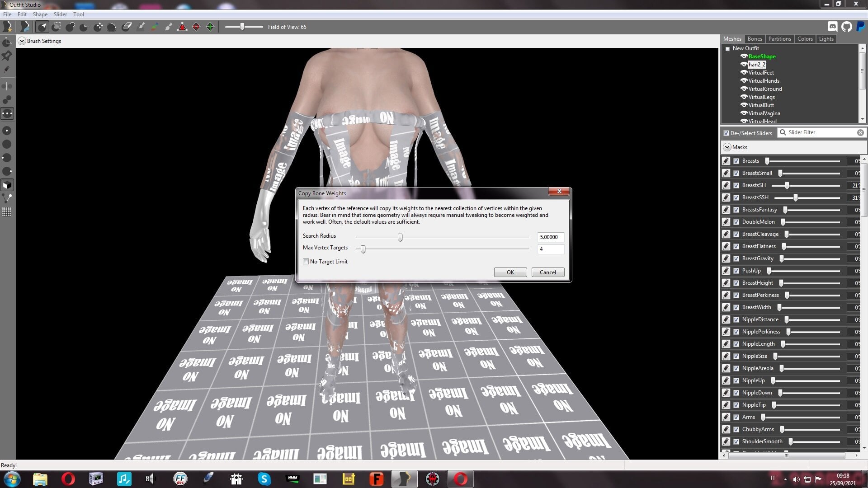Cancel the Copy Bone Weights dialog
Image resolution: width=868 pixels, height=488 pixels.
point(547,272)
